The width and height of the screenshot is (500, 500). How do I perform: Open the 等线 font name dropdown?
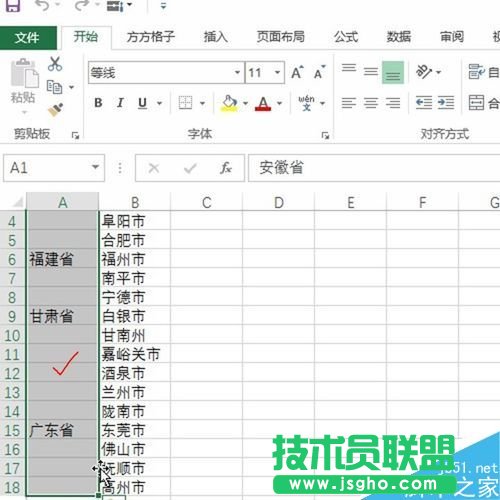pyautogui.click(x=237, y=72)
